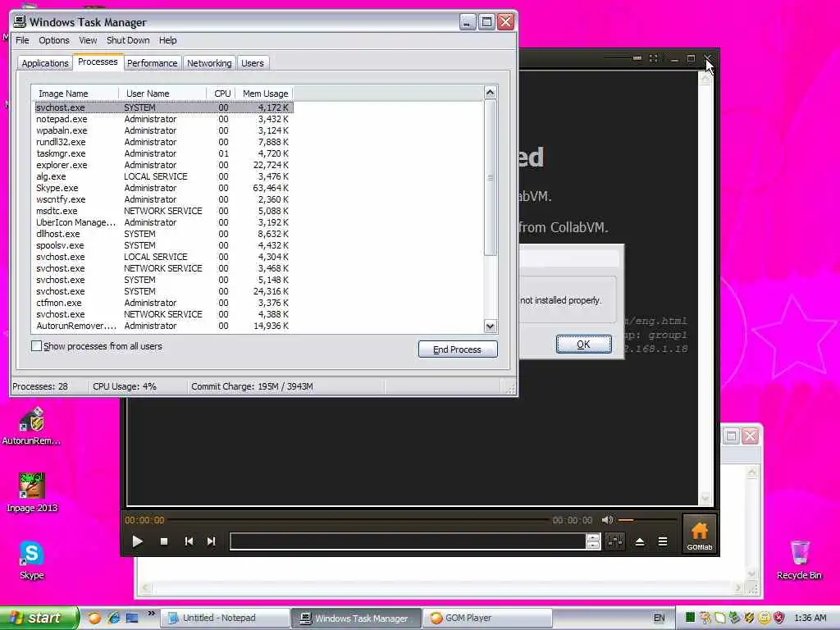Expand quick launch overflow chevron
The image size is (840, 630).
pyautogui.click(x=152, y=614)
